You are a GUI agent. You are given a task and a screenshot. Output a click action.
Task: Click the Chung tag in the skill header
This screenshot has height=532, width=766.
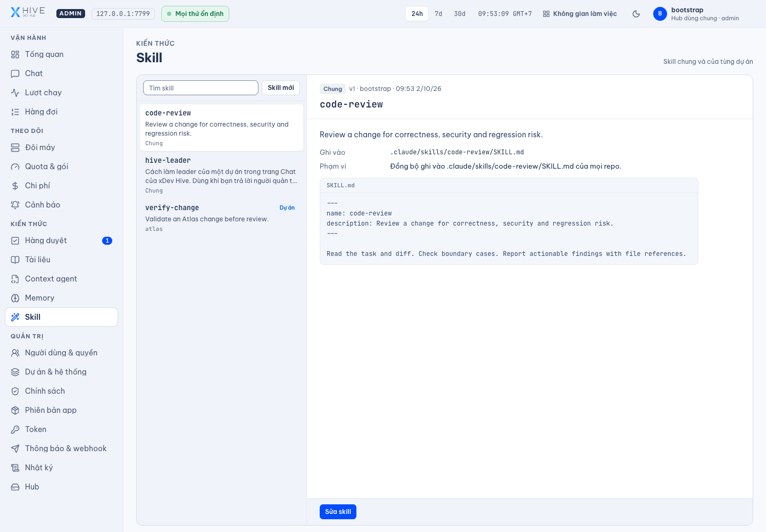(332, 89)
